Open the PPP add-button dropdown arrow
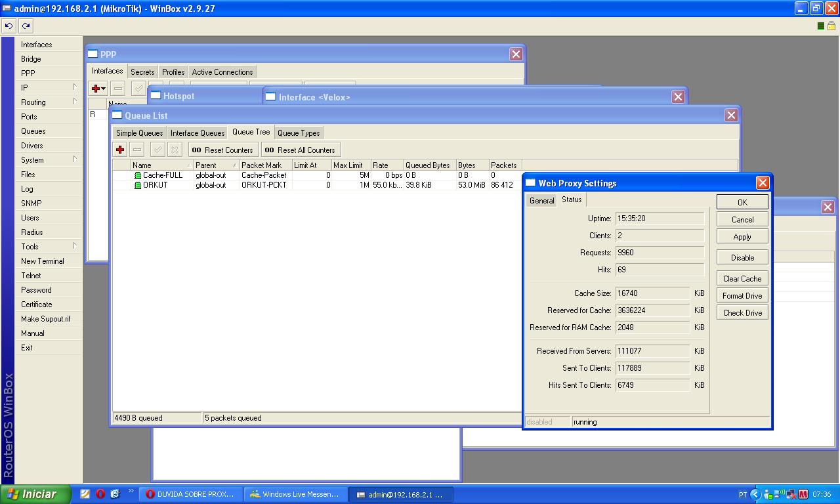 click(x=104, y=89)
